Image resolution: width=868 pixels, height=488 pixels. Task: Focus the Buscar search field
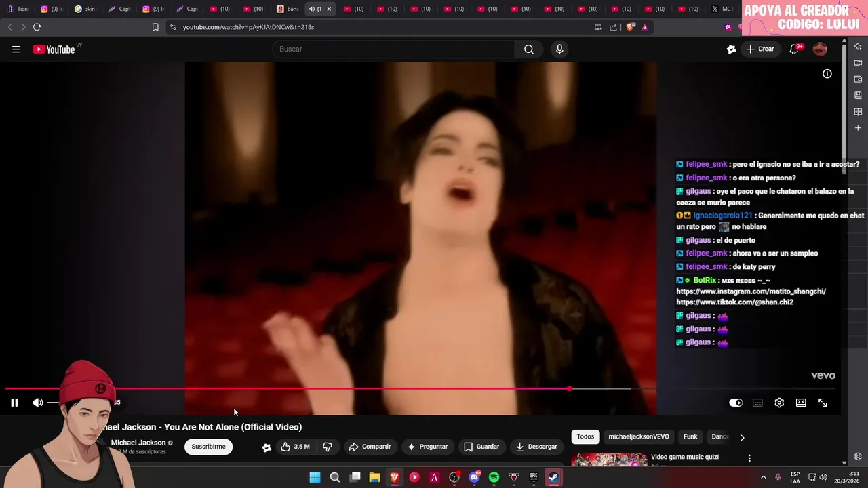393,49
